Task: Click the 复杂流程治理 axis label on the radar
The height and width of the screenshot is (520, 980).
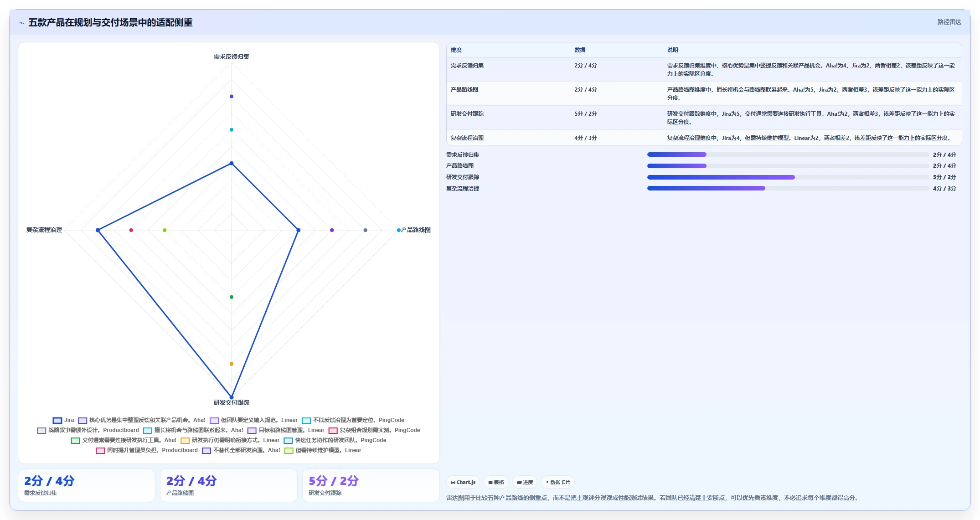Action: [x=44, y=230]
